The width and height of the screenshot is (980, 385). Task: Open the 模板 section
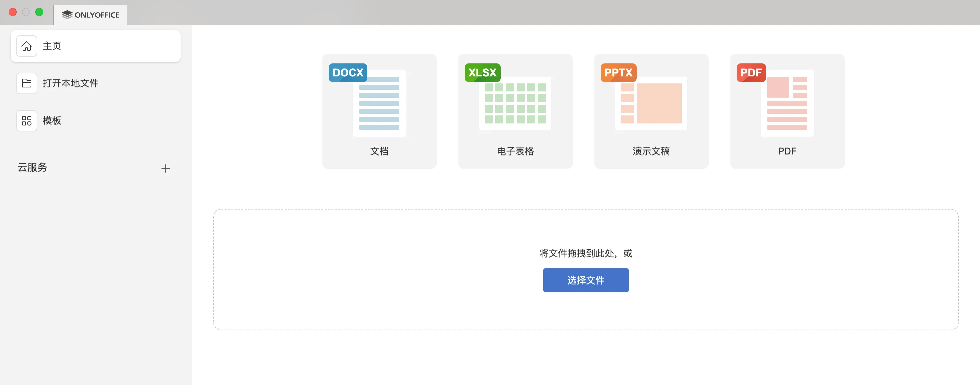click(x=52, y=121)
